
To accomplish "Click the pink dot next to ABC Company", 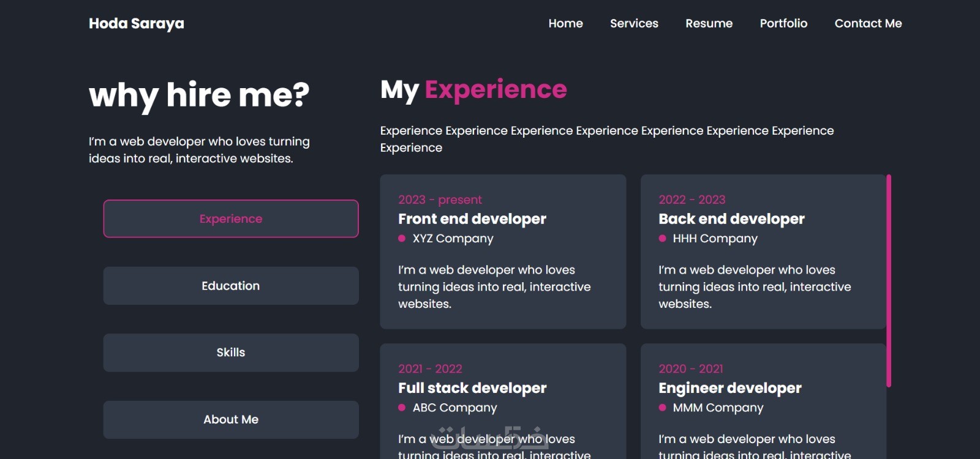I will 402,408.
